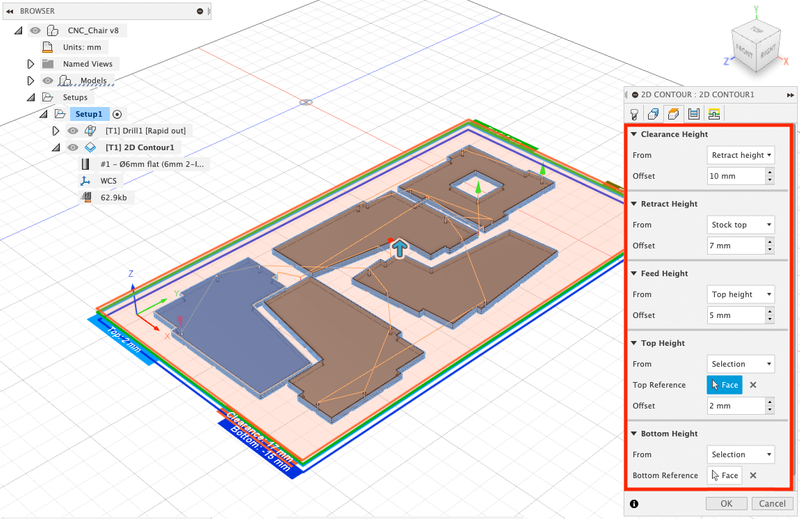Click the WCS coordinate system icon
800x519 pixels.
click(x=84, y=181)
